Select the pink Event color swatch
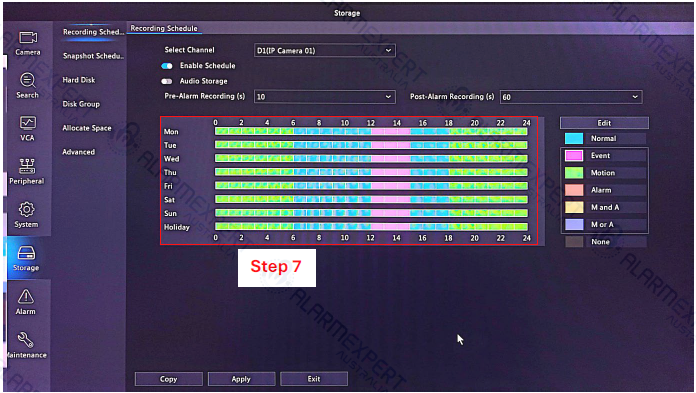Viewport: 696px width, 393px height. click(574, 155)
